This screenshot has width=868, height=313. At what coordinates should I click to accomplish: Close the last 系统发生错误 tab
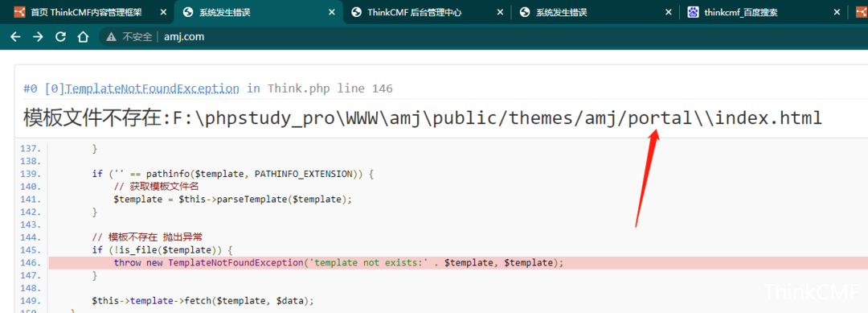(x=668, y=12)
